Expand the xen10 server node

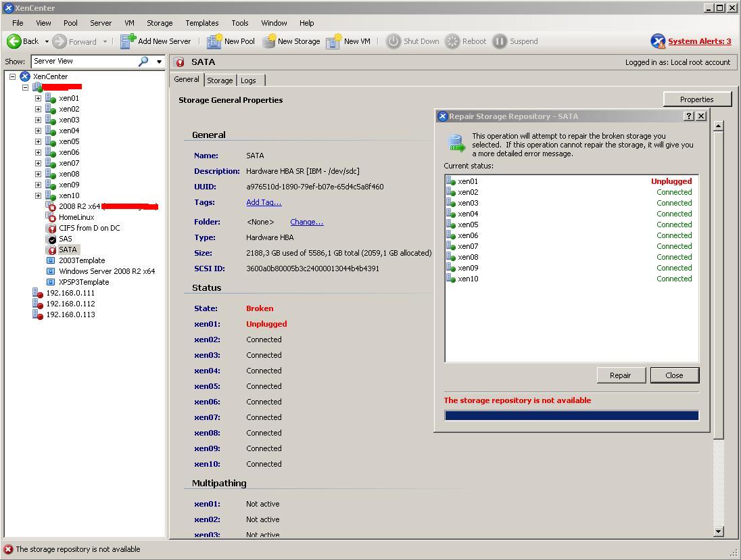click(x=39, y=195)
